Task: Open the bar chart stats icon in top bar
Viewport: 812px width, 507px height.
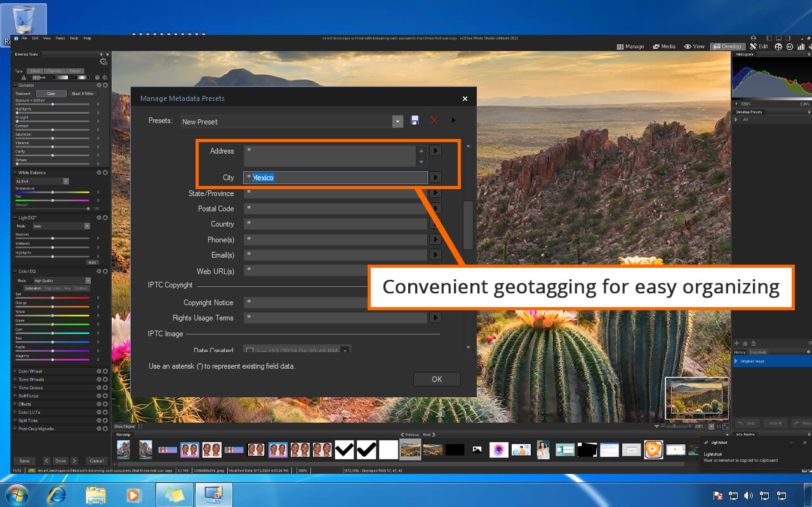Action: point(801,46)
